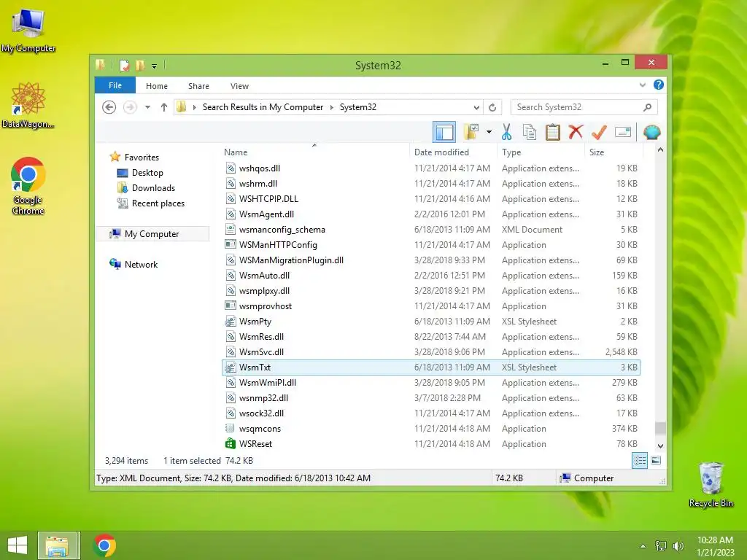Open the Recycle Bin
Image resolution: width=747 pixels, height=560 pixels.
pyautogui.click(x=711, y=484)
